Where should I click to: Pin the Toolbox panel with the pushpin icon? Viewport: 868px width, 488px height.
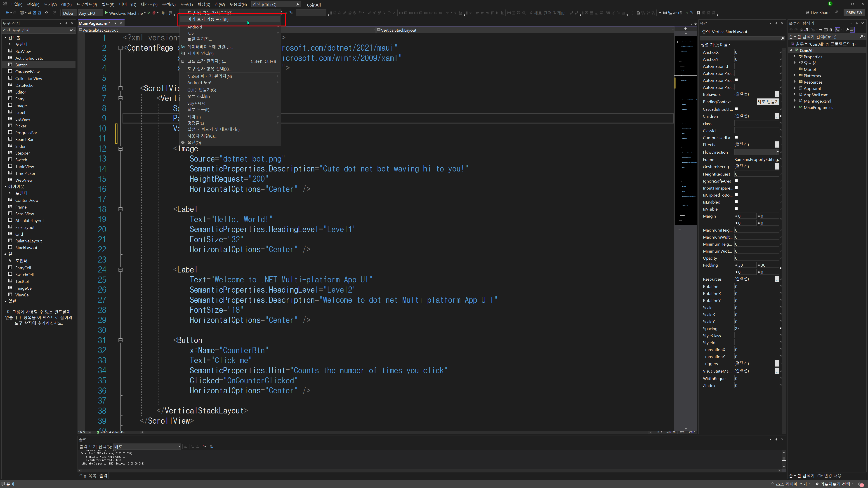pyautogui.click(x=66, y=23)
